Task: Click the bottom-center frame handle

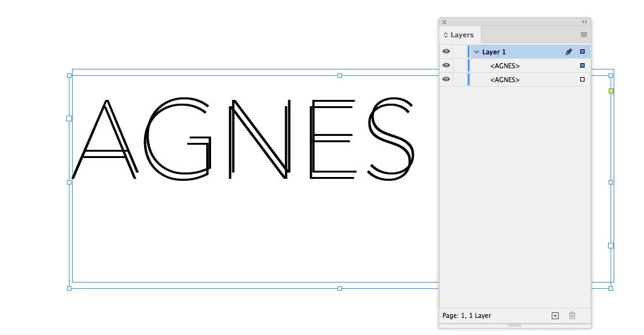Action: 339,289
